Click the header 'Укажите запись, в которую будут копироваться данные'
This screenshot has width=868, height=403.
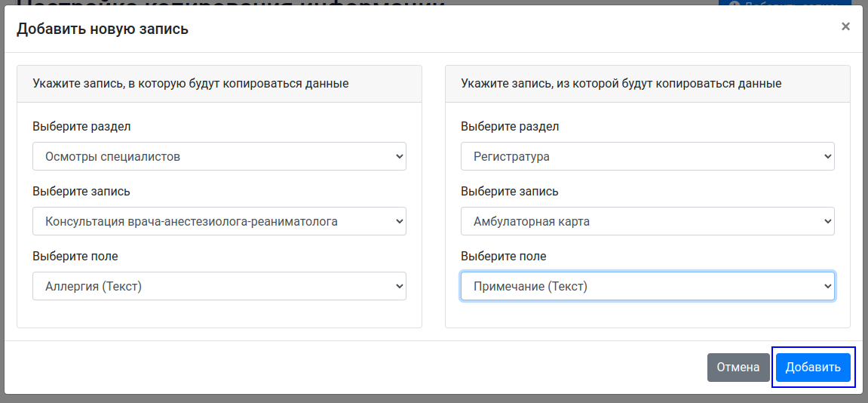coord(191,84)
